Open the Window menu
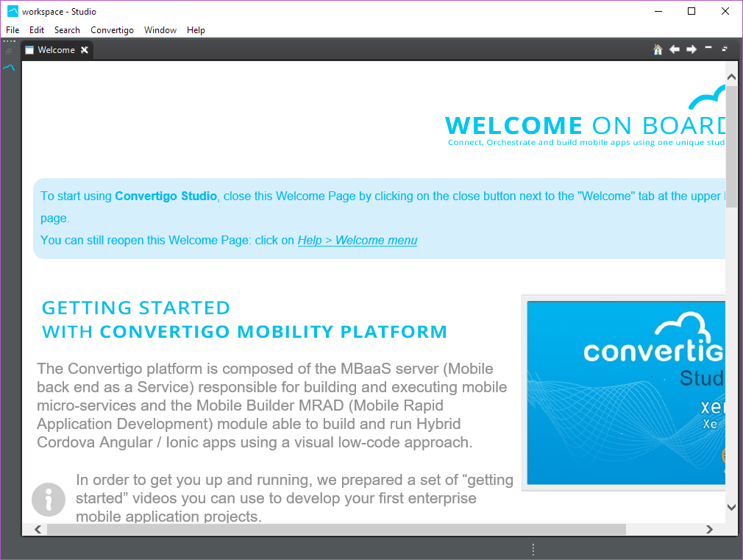743x560 pixels. coord(160,30)
